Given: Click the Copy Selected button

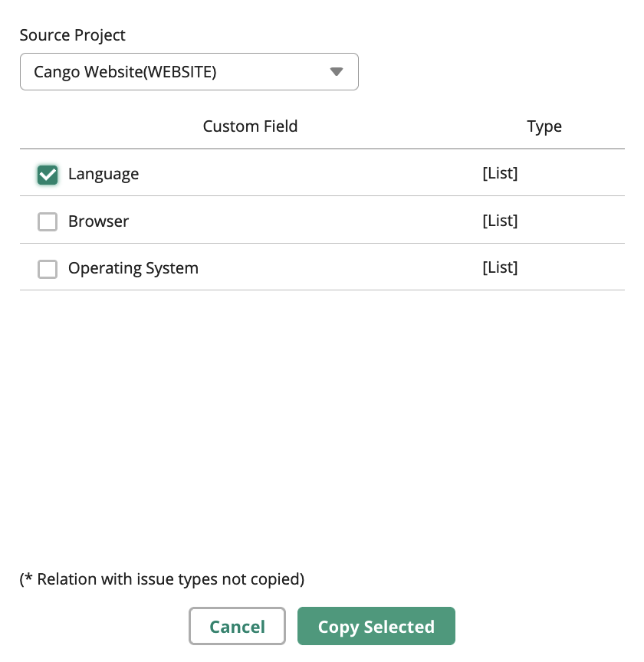Looking at the screenshot, I should pyautogui.click(x=376, y=626).
